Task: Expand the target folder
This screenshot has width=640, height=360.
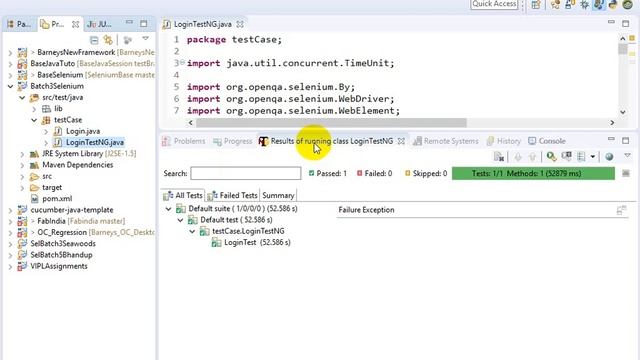Action: coord(22,188)
